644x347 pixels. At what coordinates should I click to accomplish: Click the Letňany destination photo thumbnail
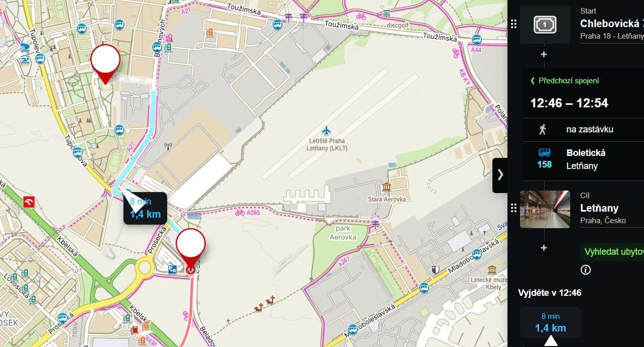coord(545,209)
